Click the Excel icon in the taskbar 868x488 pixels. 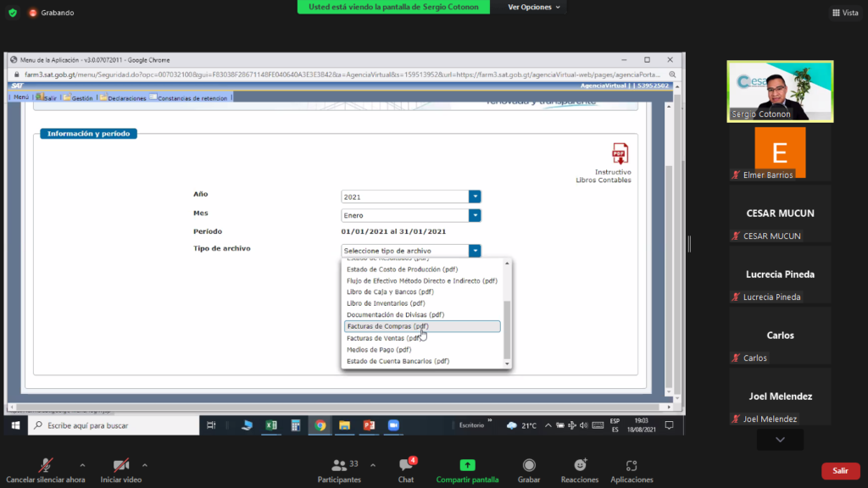click(271, 425)
